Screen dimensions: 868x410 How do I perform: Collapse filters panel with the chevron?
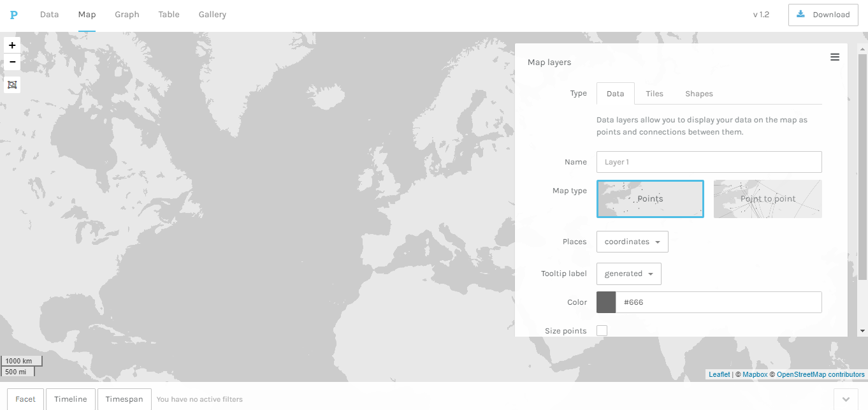pos(846,399)
